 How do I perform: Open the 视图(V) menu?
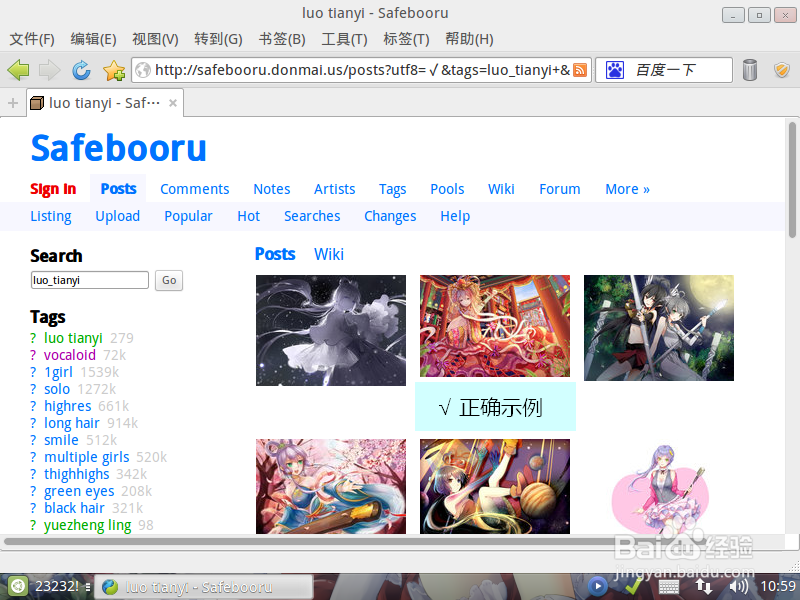(155, 39)
